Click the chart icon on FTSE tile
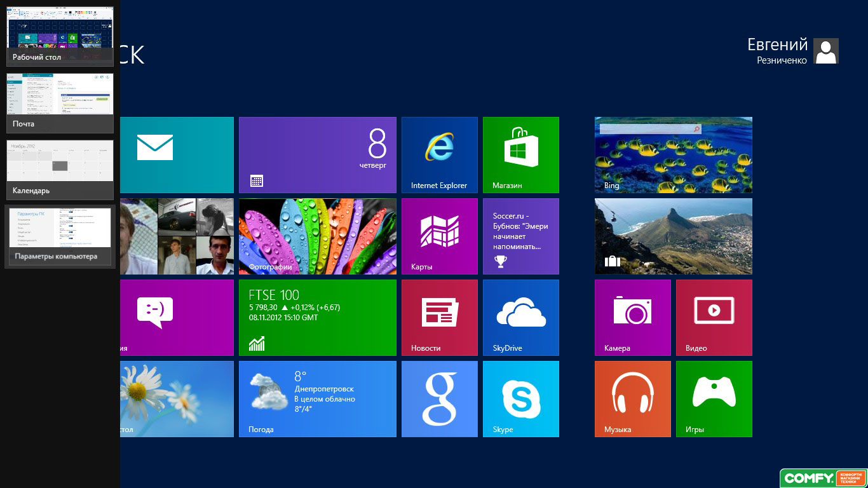 (257, 344)
